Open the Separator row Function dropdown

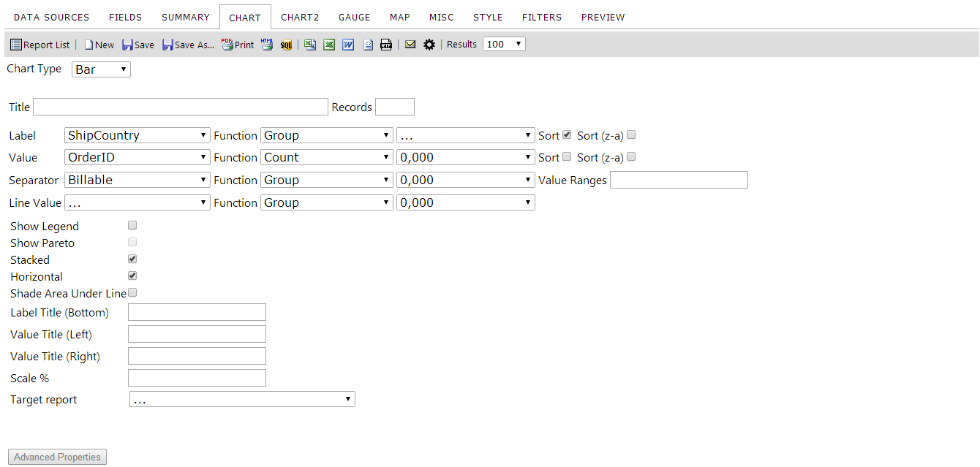point(327,180)
